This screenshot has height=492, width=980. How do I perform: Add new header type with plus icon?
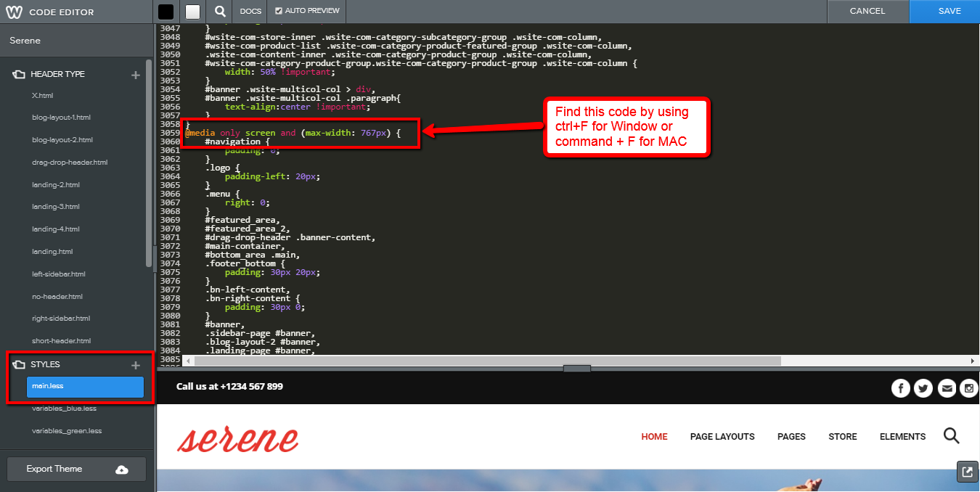click(x=136, y=74)
